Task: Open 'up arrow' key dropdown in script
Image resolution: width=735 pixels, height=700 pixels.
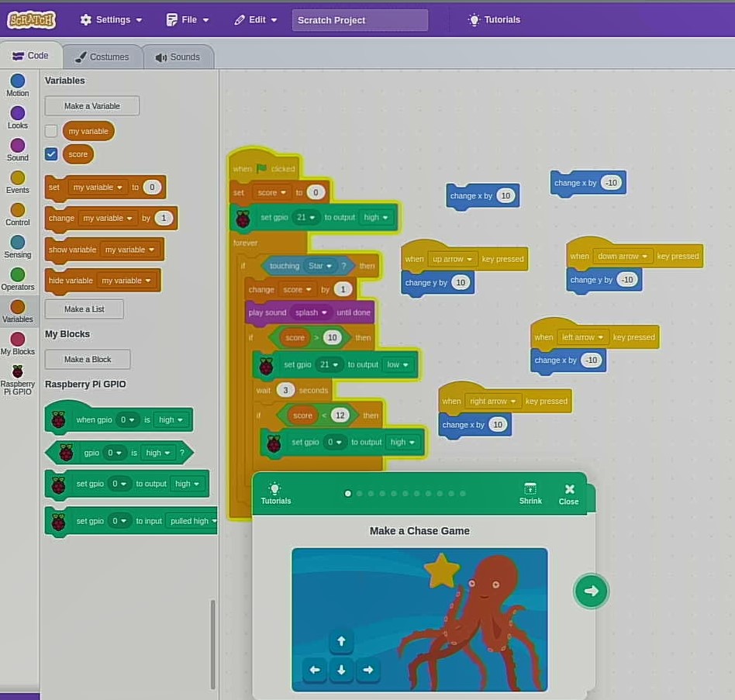Action: (x=452, y=259)
